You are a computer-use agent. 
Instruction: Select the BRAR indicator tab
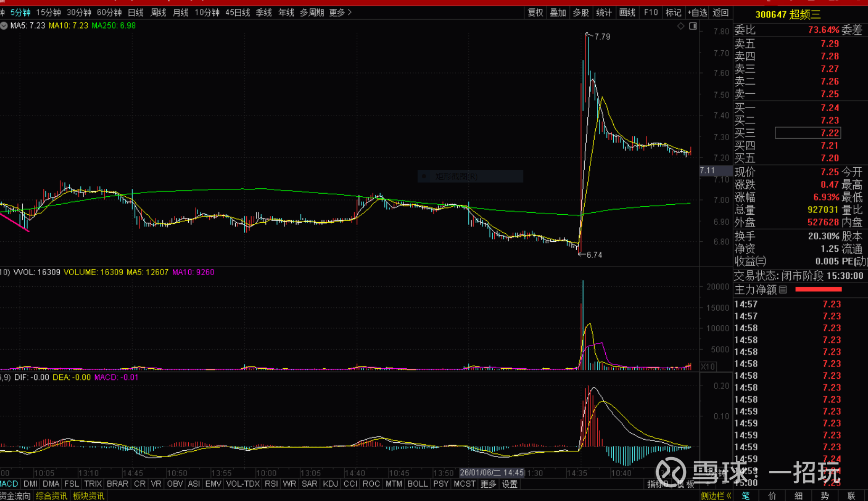tap(117, 484)
